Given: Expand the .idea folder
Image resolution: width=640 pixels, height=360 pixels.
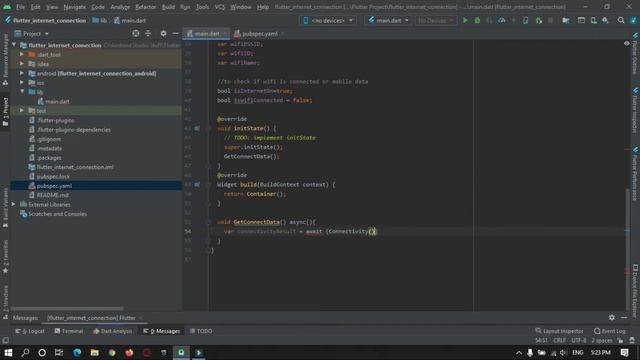Looking at the screenshot, I should click(22, 64).
